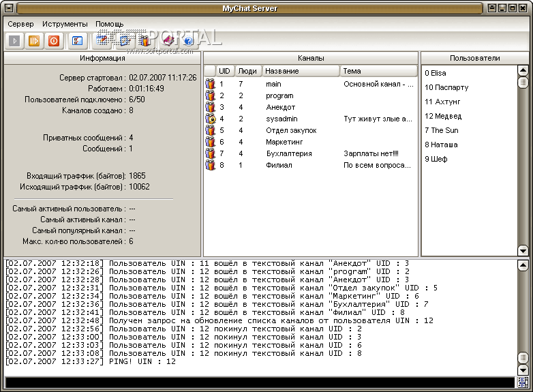Click the binary icon beside console input
533x392 pixels.
tap(523, 382)
